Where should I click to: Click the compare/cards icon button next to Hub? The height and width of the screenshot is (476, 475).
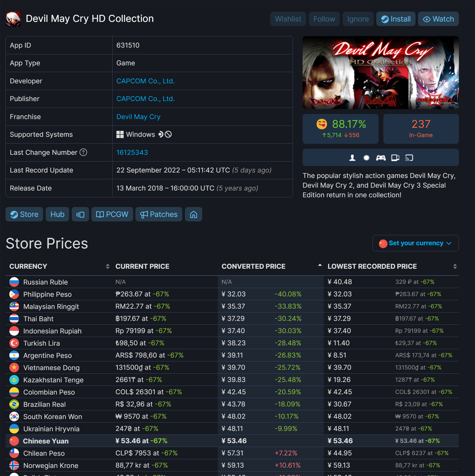click(x=80, y=215)
